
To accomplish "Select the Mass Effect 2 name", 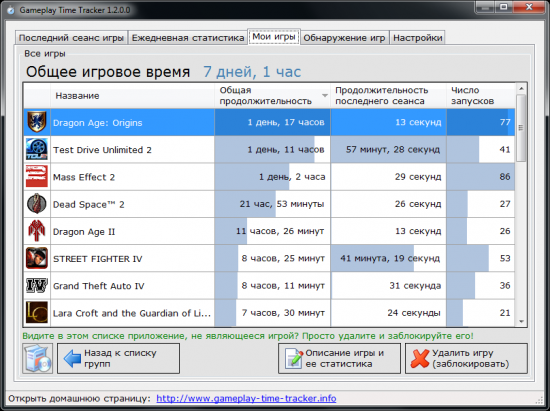I will (x=84, y=177).
